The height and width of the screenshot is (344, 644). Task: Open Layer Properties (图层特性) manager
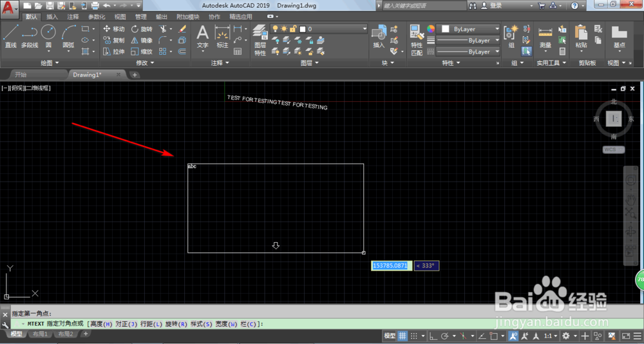260,40
